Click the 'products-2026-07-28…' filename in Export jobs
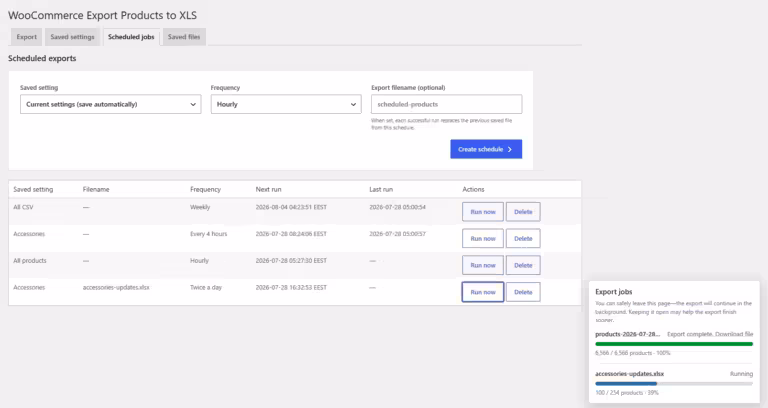Screen dimensions: 768x408 [x=628, y=334]
